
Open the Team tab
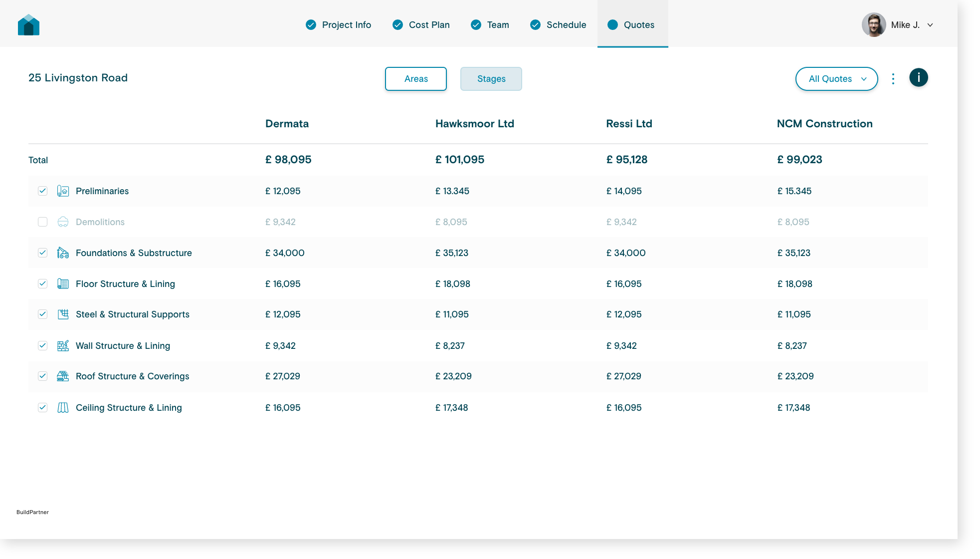[x=490, y=25]
